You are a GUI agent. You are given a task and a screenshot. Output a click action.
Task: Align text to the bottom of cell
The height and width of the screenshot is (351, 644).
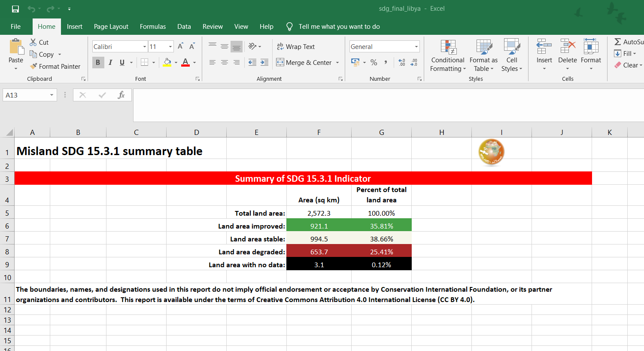(x=237, y=46)
